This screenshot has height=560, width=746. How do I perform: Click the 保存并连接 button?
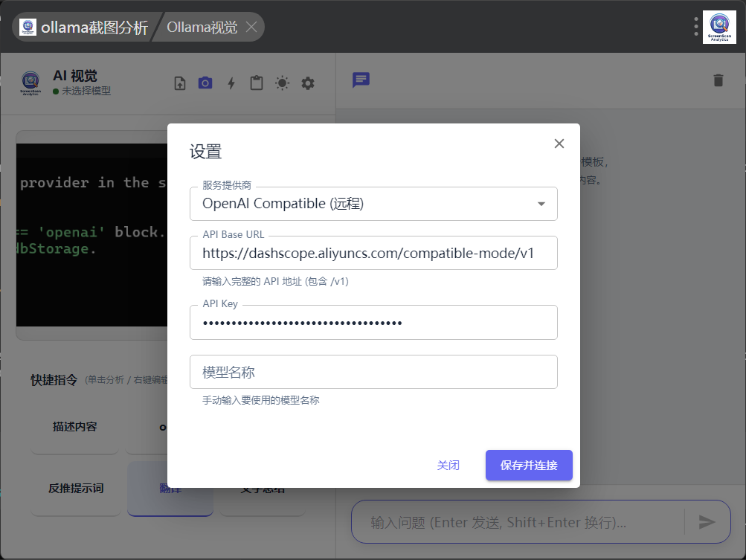click(x=529, y=466)
